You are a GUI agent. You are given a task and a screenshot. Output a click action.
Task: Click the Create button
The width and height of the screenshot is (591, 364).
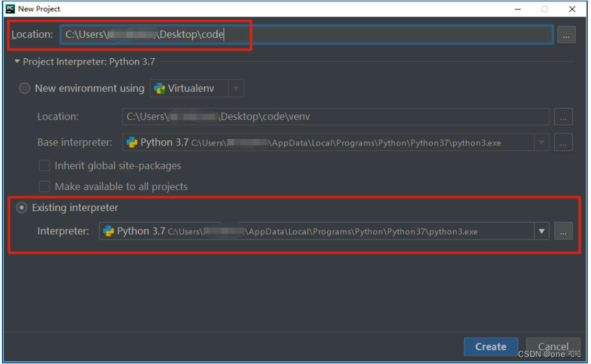point(490,347)
